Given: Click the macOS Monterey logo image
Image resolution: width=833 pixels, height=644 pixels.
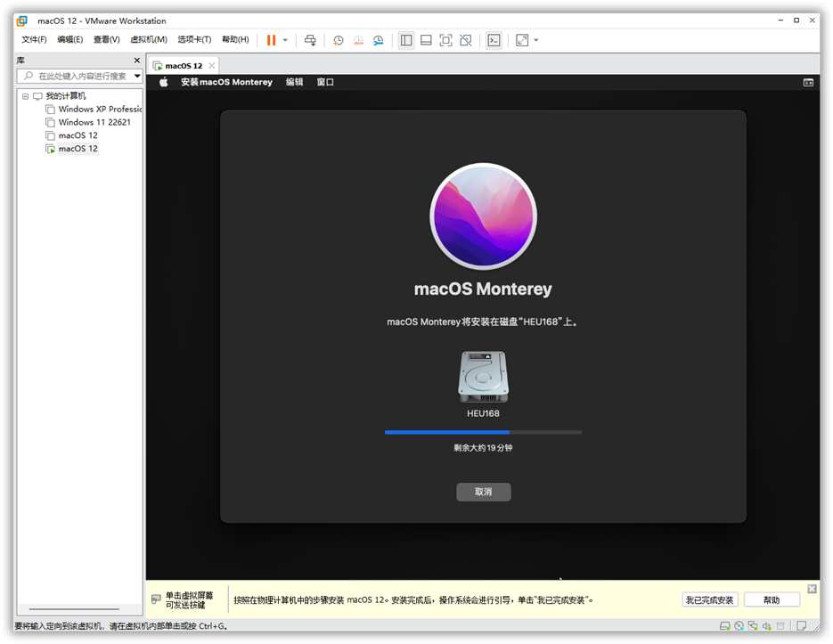Looking at the screenshot, I should click(x=484, y=216).
